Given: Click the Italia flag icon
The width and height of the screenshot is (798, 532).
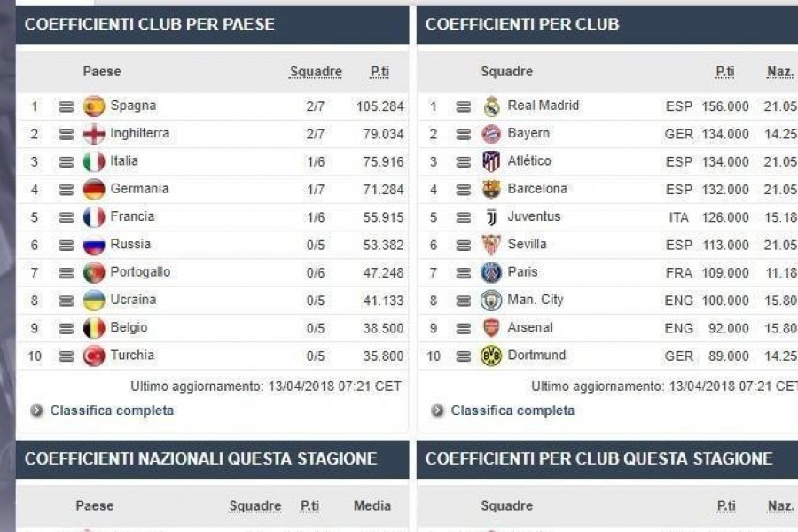Looking at the screenshot, I should [x=94, y=162].
